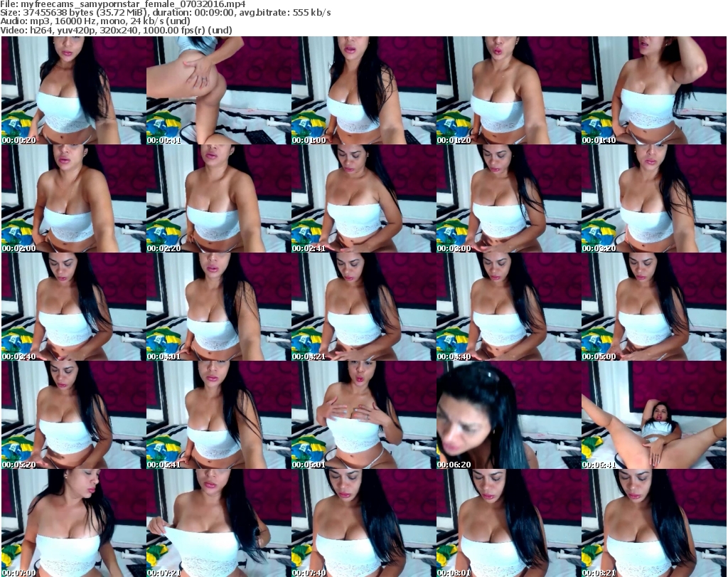Open the frame at 00:05:00

[x=653, y=307]
